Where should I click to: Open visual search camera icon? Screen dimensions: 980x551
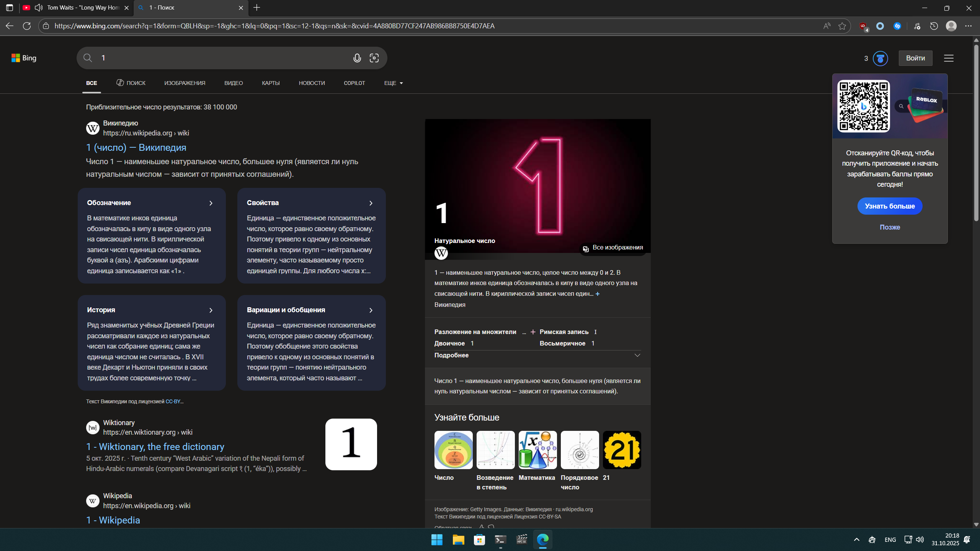pyautogui.click(x=374, y=58)
